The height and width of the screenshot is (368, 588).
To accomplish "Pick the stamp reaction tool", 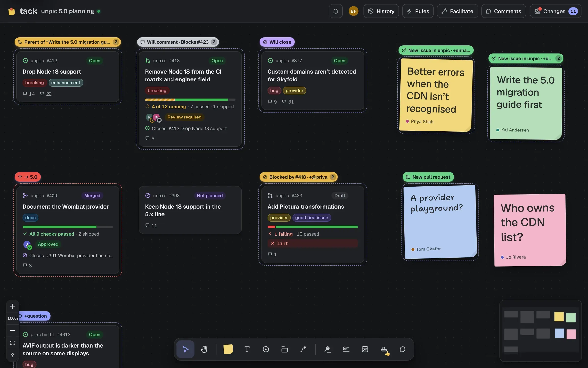I will coord(384,349).
